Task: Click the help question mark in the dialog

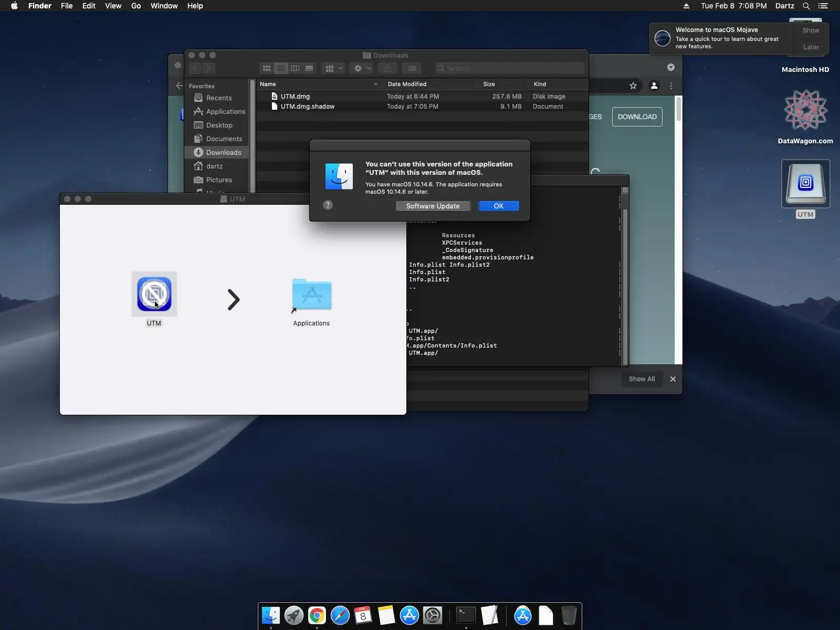Action: tap(328, 205)
